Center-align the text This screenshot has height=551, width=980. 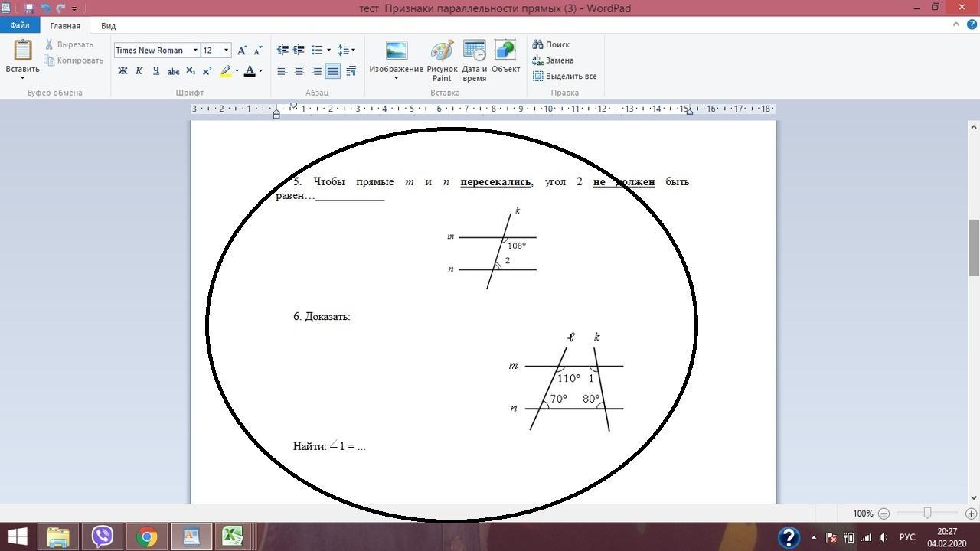coord(299,71)
